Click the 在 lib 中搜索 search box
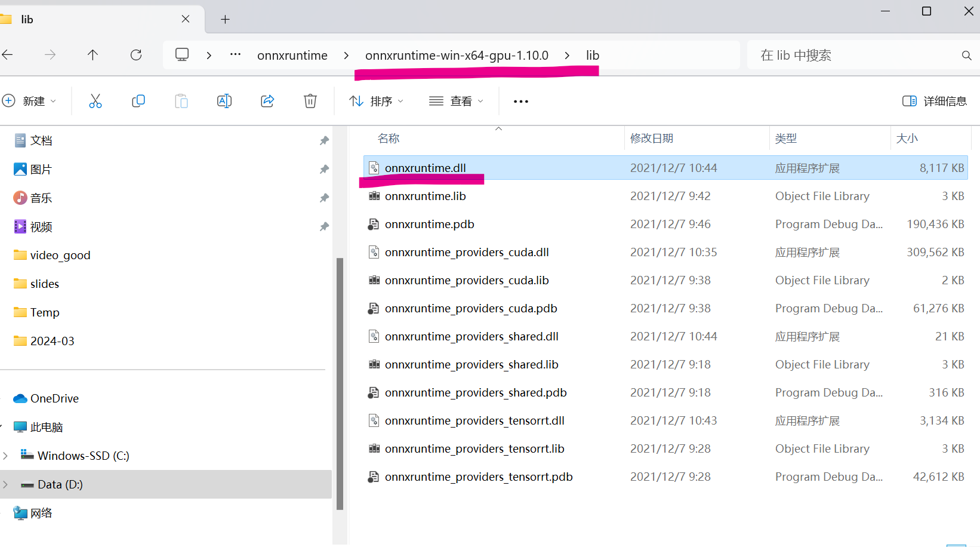This screenshot has height=547, width=980. [836, 54]
